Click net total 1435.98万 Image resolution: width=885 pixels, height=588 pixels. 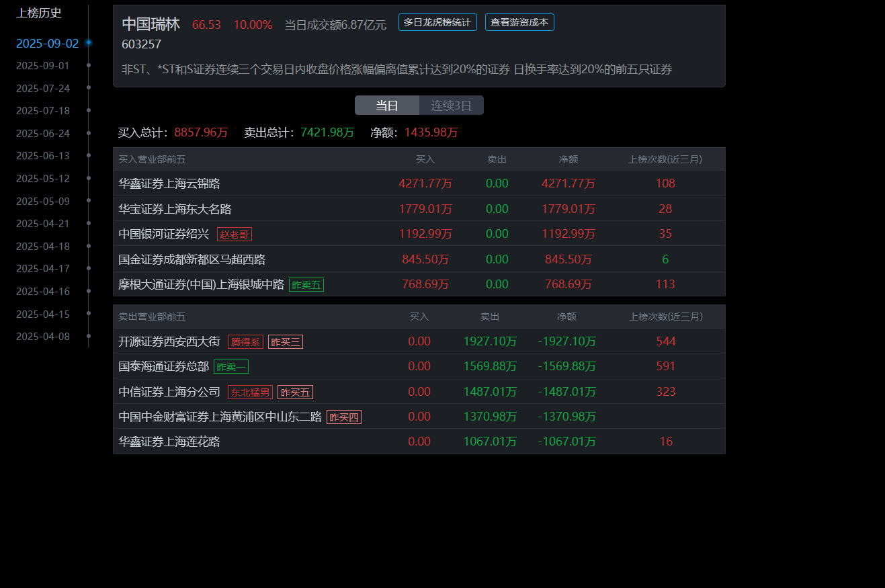click(431, 133)
